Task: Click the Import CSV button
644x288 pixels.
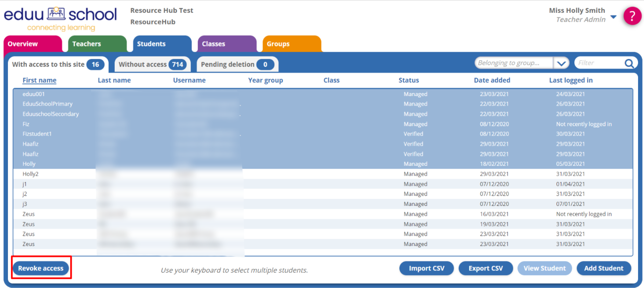Action: pyautogui.click(x=427, y=268)
